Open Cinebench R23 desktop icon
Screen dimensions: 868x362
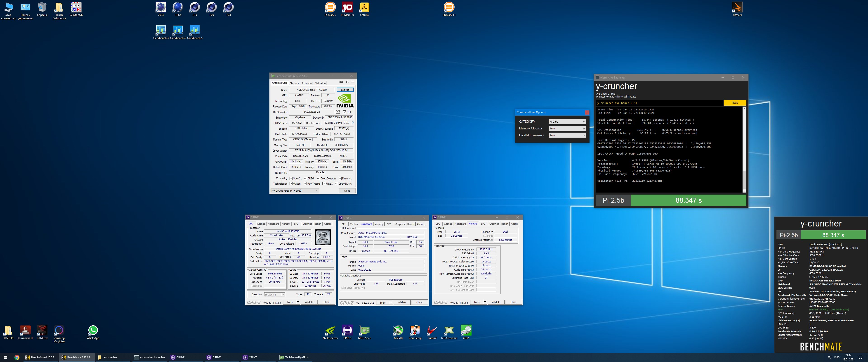[229, 9]
